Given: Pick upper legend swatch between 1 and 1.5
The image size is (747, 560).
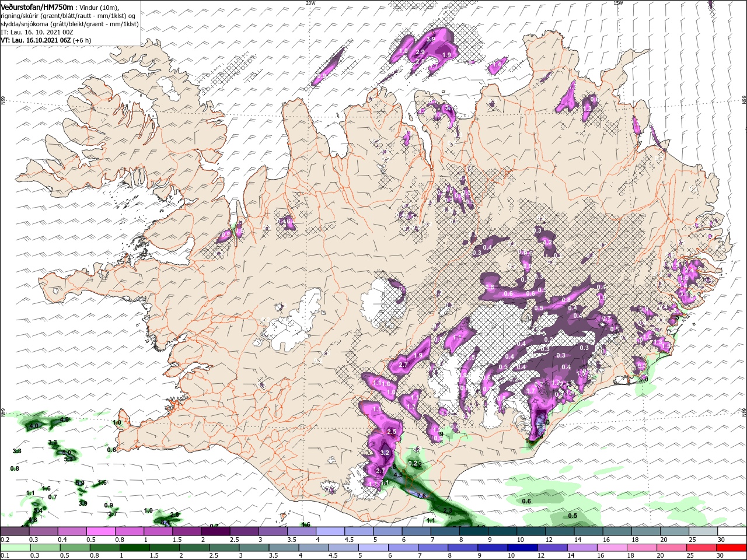Looking at the screenshot, I should click(158, 531).
